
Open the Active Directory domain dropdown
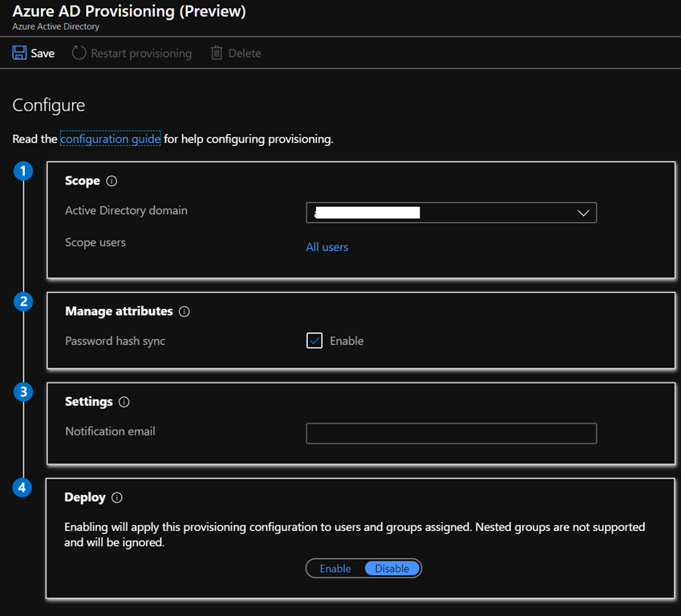451,213
